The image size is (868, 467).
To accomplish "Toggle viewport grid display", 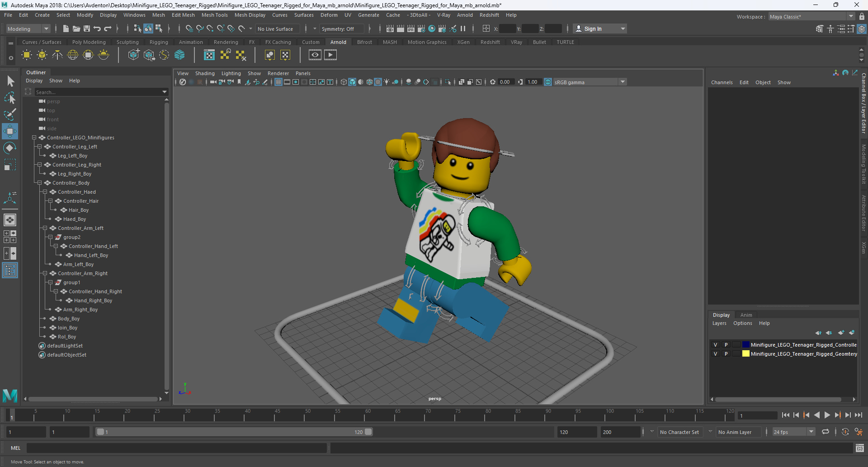I will (x=278, y=82).
